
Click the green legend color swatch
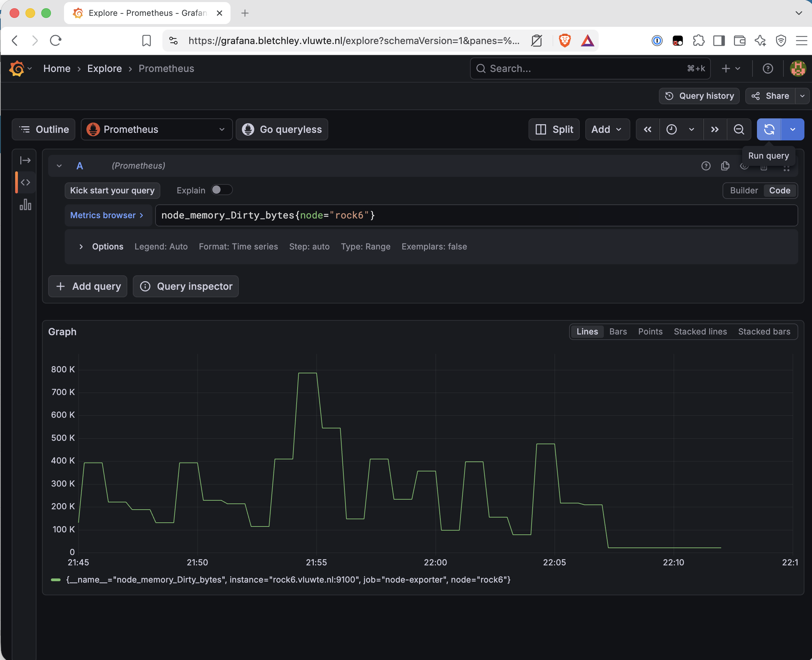[x=56, y=580]
